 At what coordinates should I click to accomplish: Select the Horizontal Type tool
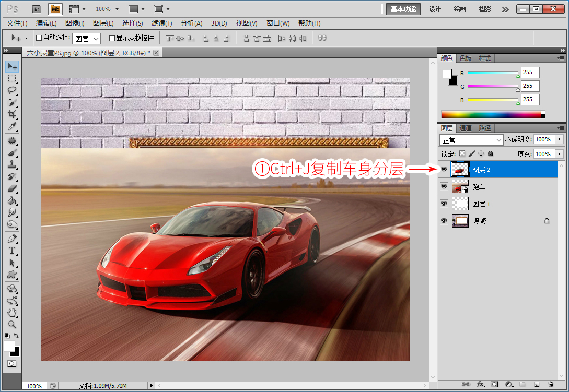13,251
